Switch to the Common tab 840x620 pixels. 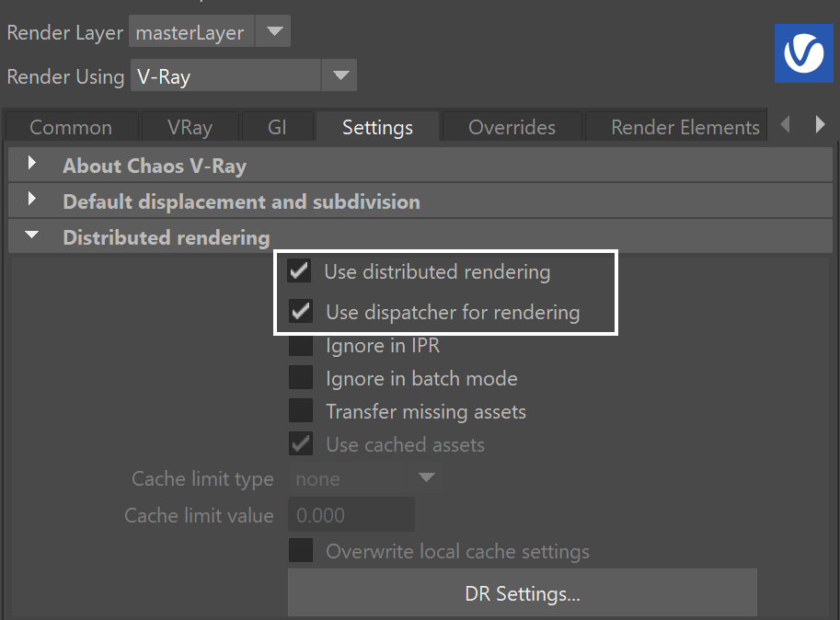(x=71, y=128)
